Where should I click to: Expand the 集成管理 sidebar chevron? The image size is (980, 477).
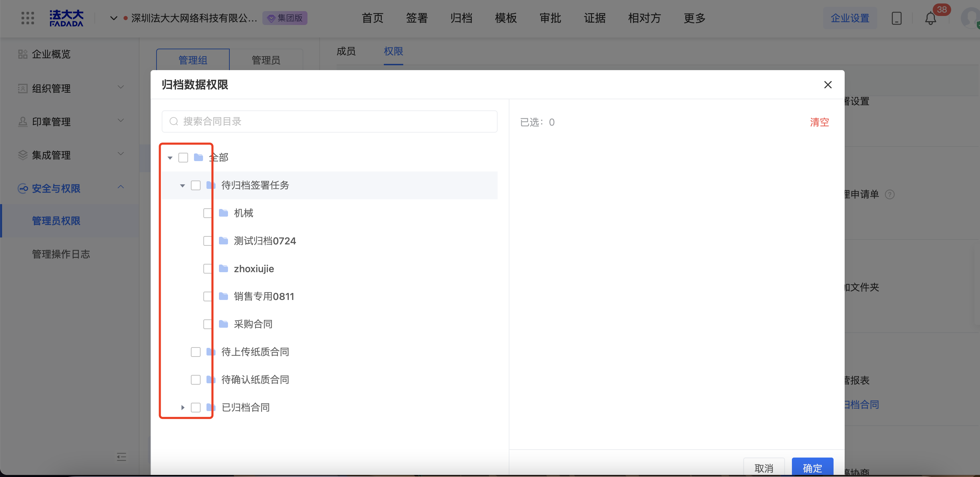(x=121, y=154)
